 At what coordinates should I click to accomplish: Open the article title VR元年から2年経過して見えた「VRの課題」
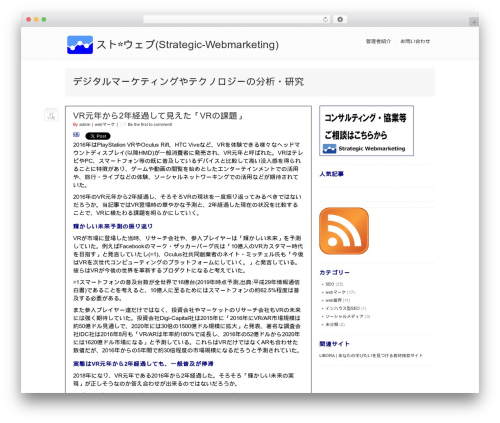158,116
